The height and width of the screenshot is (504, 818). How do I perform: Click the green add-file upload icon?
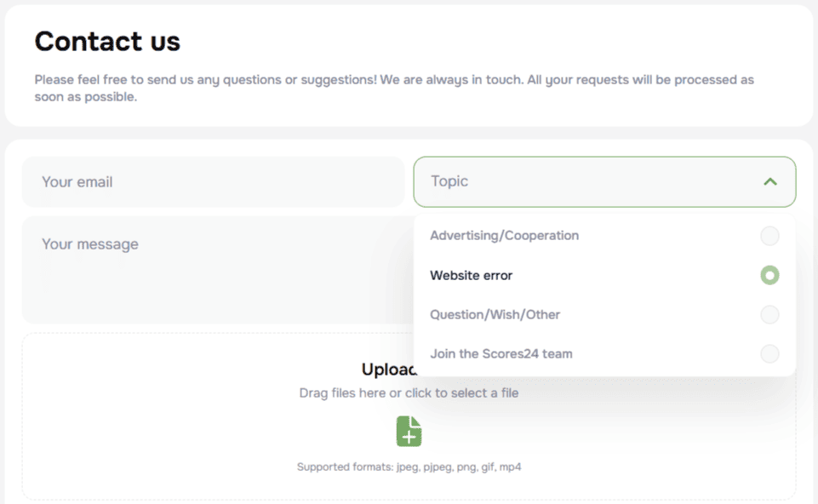[409, 431]
